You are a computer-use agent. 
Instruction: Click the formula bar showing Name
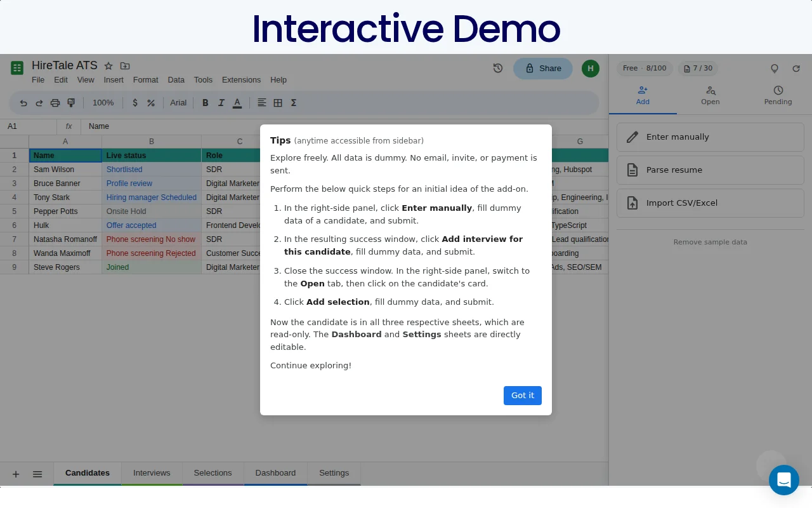[x=344, y=126]
